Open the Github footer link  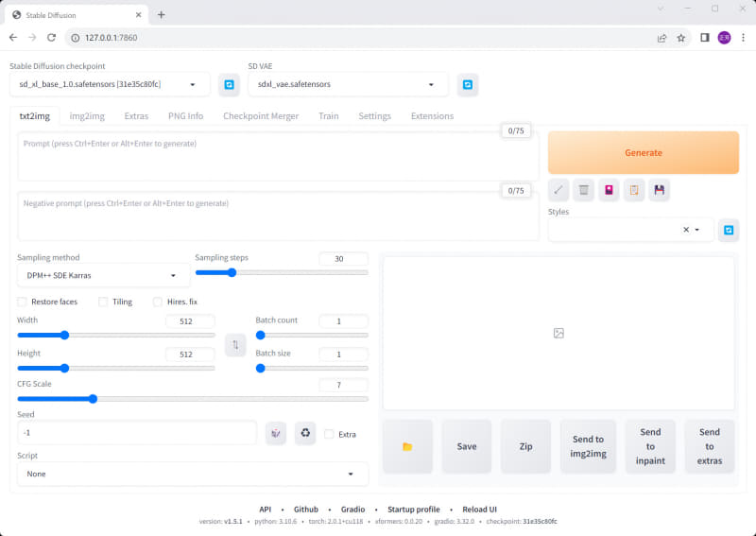(x=305, y=510)
